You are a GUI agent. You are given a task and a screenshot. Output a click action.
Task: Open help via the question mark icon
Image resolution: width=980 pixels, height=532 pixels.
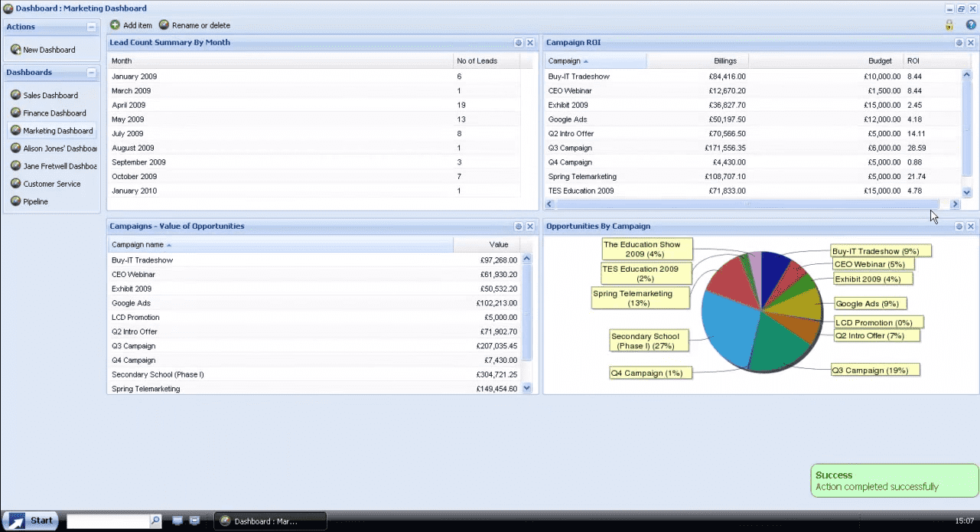coord(971,25)
